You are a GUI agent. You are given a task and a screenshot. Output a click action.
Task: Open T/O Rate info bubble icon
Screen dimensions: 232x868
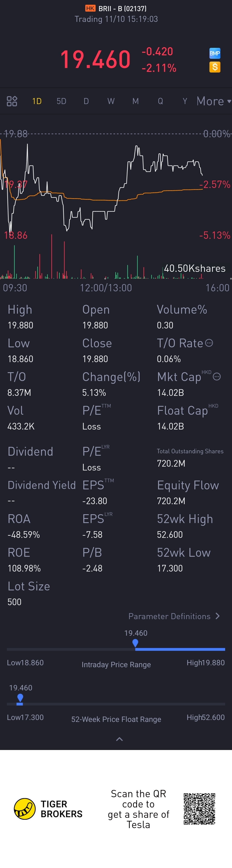pyautogui.click(x=209, y=343)
